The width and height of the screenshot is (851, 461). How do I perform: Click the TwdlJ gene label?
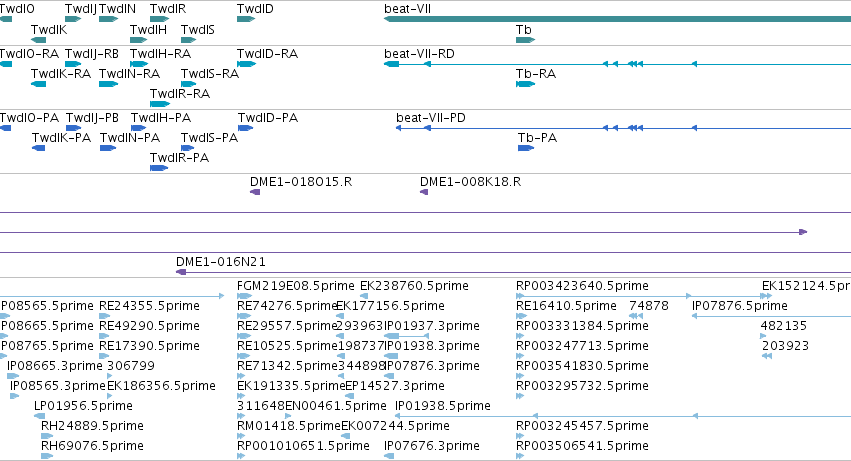(81, 9)
